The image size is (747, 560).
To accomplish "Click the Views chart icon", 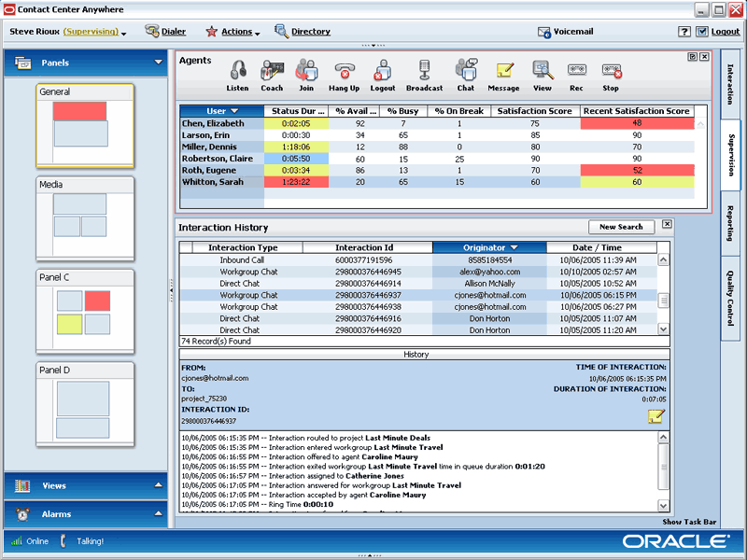I will coord(22,485).
